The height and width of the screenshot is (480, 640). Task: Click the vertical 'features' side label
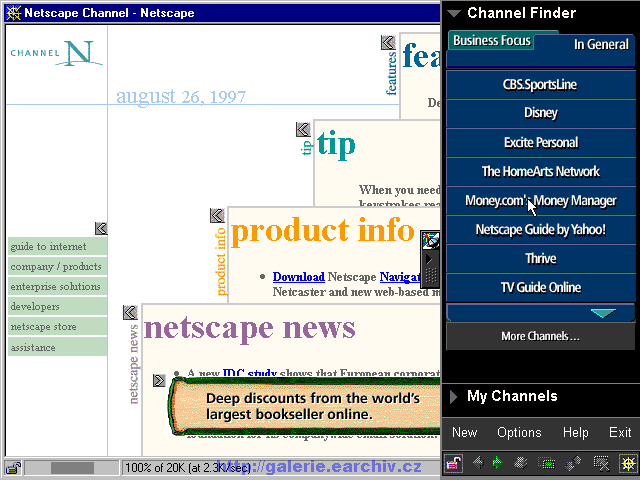pyautogui.click(x=391, y=74)
